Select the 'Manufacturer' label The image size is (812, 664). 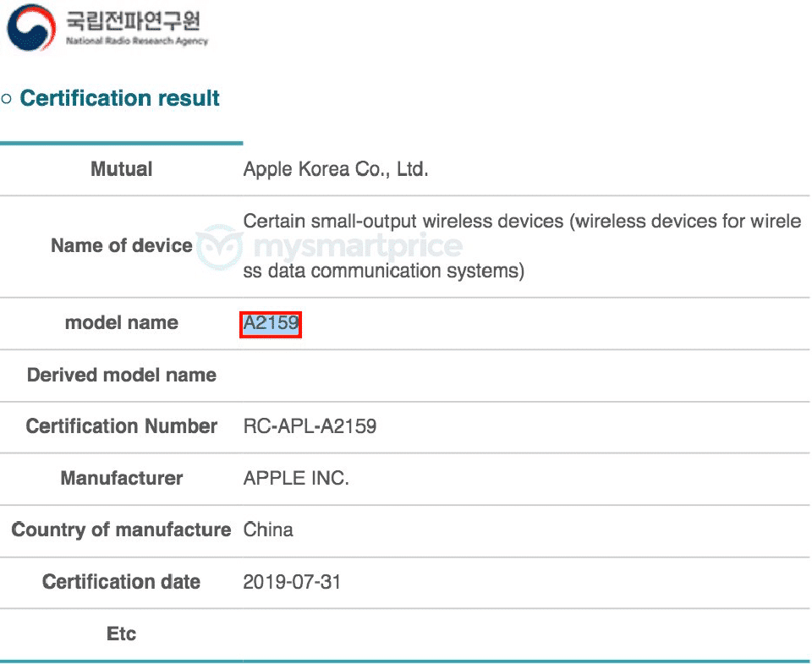(121, 478)
